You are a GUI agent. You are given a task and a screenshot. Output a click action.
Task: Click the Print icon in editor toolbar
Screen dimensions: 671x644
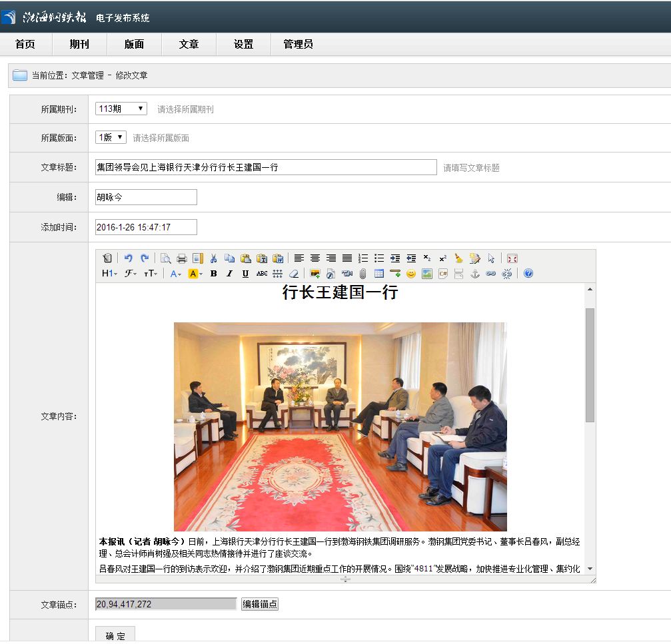pyautogui.click(x=181, y=258)
